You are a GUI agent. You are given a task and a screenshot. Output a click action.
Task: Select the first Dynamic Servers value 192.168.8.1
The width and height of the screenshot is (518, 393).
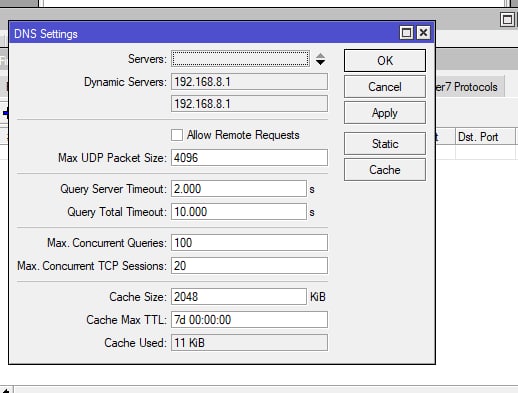249,82
